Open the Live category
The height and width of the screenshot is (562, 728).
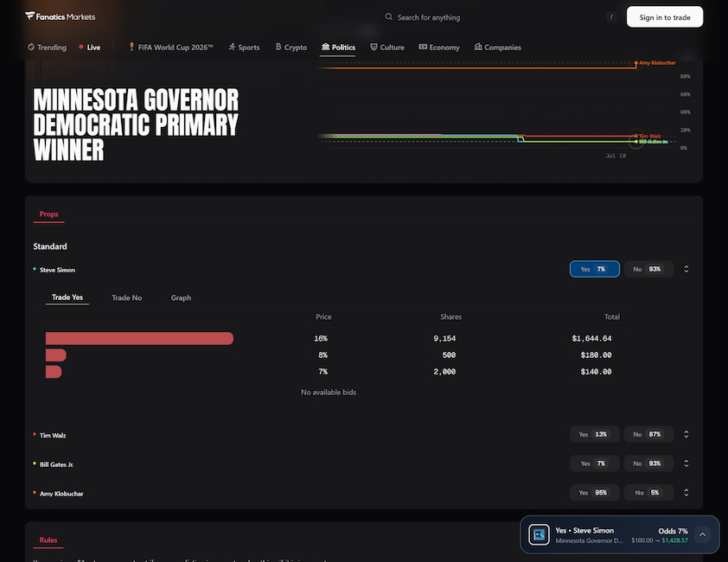(x=90, y=47)
